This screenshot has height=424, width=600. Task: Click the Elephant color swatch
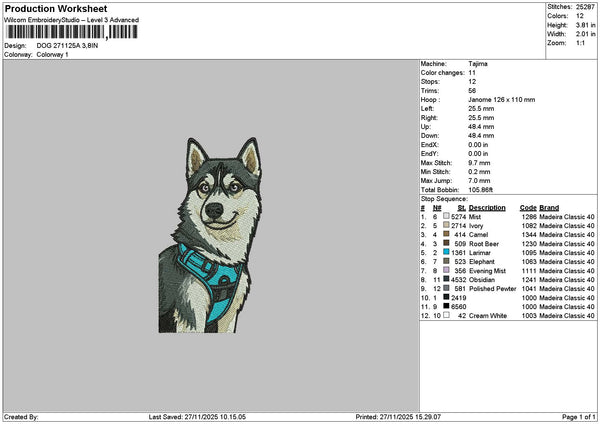[446, 261]
